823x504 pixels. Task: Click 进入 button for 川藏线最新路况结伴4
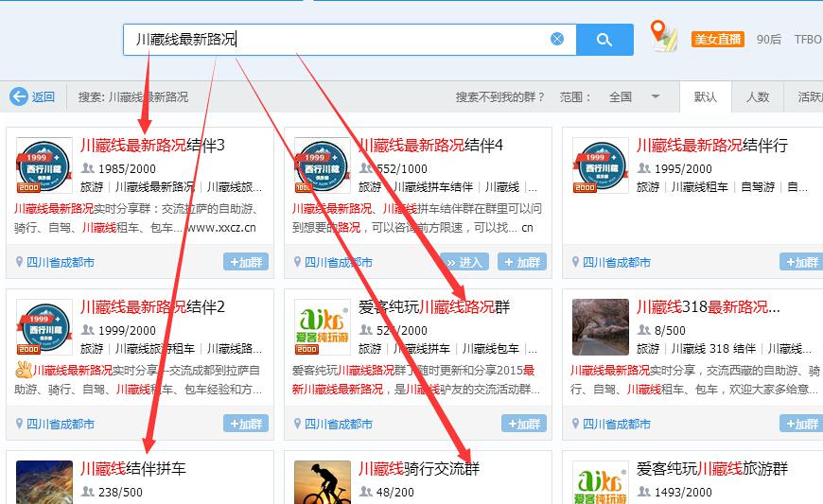pyautogui.click(x=464, y=262)
